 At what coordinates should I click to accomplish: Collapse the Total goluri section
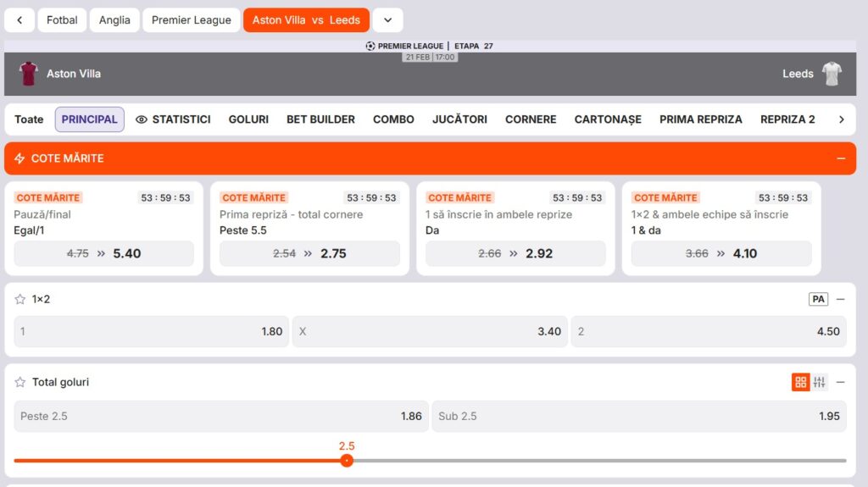click(840, 382)
